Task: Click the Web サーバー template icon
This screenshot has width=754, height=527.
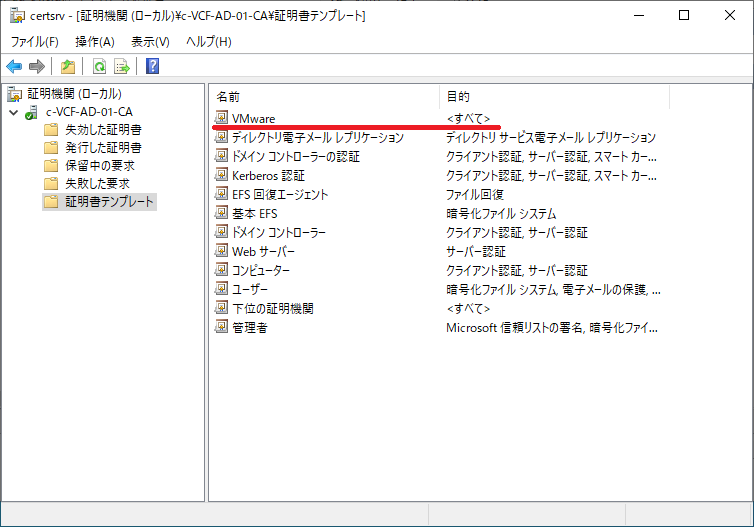Action: click(x=221, y=251)
